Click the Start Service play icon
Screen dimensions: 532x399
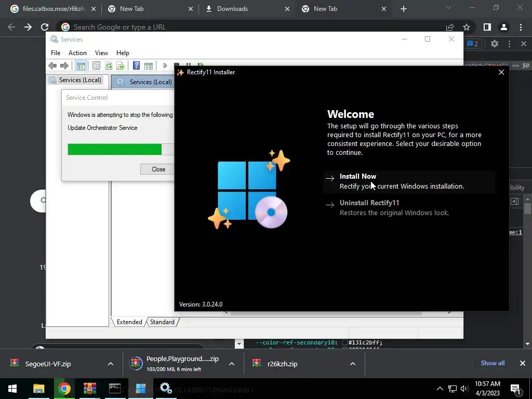pos(165,65)
